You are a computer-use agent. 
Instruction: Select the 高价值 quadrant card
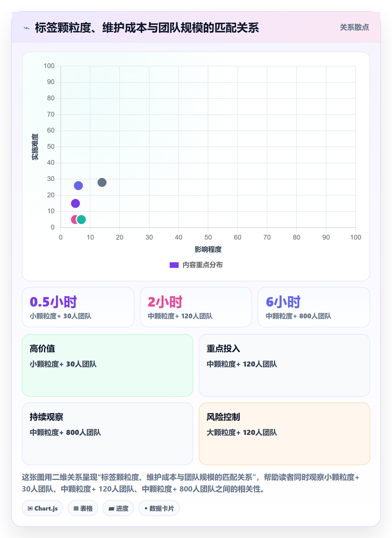tap(108, 365)
